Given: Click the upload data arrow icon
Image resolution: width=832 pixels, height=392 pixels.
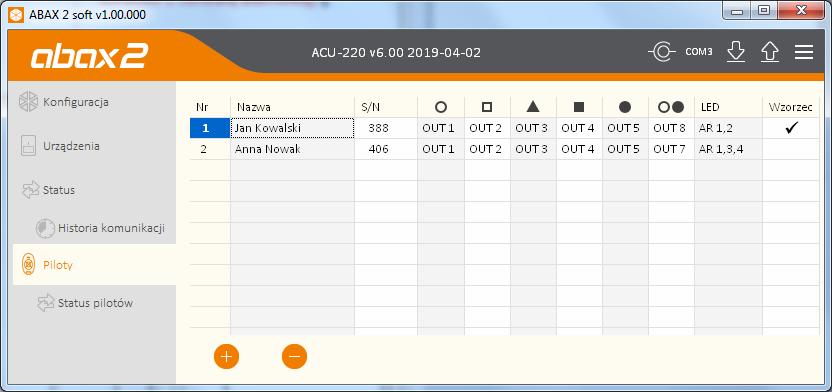Looking at the screenshot, I should click(x=769, y=52).
